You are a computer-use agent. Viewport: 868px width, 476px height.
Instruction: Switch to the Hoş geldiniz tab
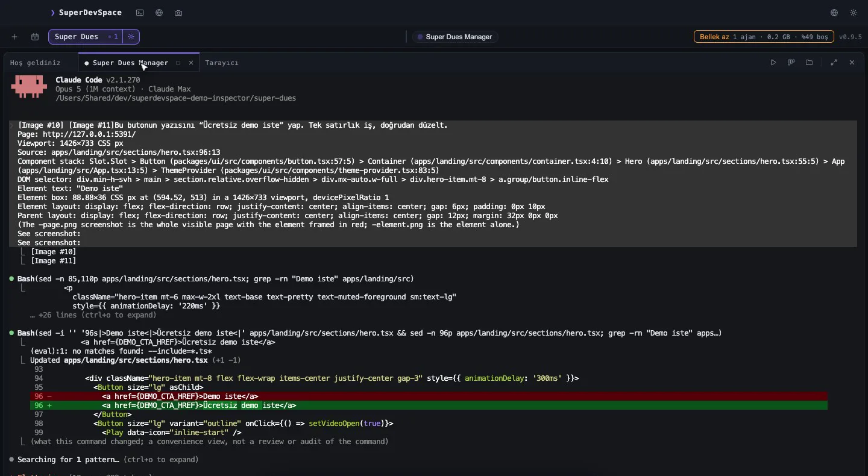click(35, 63)
